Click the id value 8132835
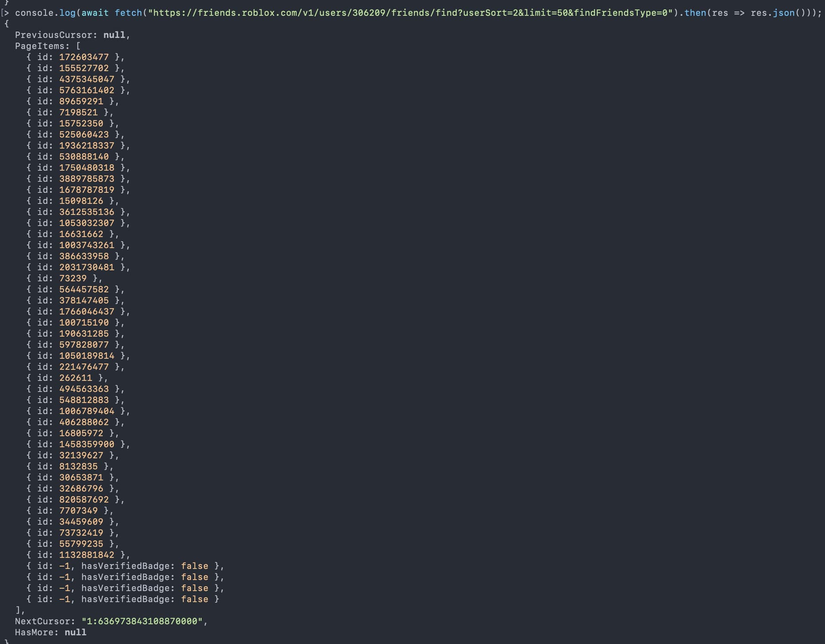The width and height of the screenshot is (825, 644). [x=78, y=467]
